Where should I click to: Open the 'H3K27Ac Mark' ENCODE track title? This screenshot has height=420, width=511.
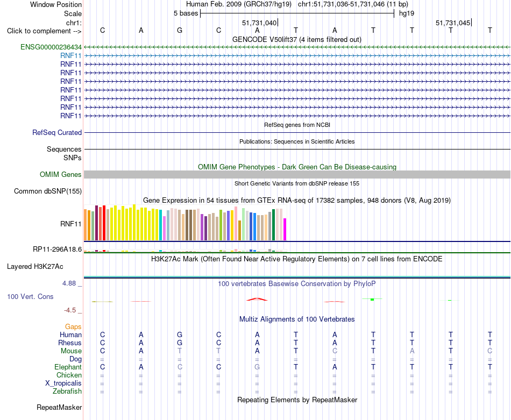click(x=297, y=259)
